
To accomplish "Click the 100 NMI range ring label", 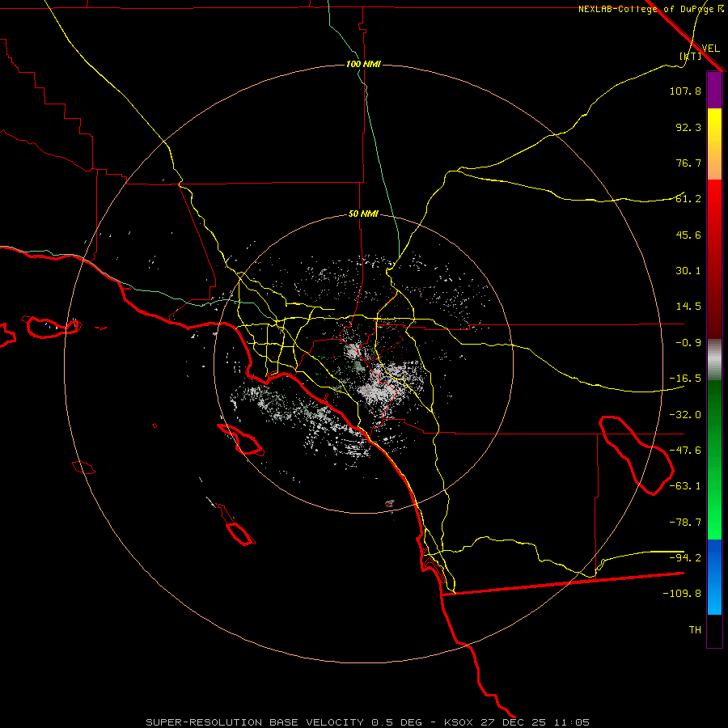I will (x=363, y=64).
